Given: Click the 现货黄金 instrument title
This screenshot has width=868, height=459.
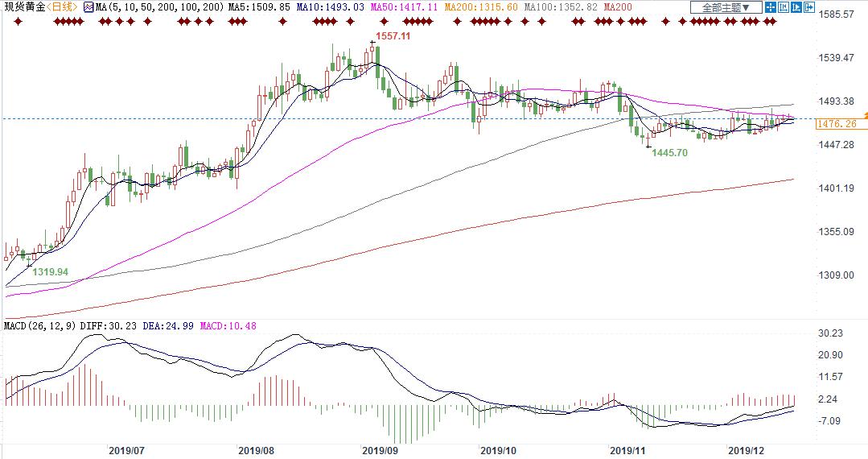Looking at the screenshot, I should coord(23,7).
